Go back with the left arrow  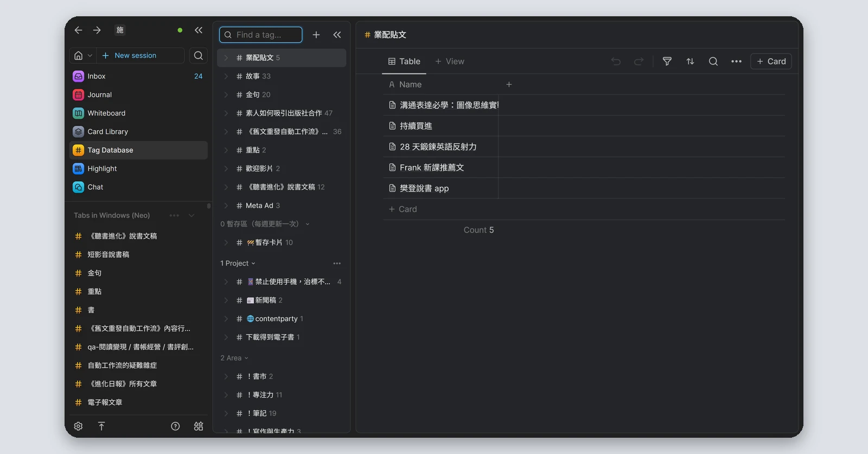[x=78, y=30]
